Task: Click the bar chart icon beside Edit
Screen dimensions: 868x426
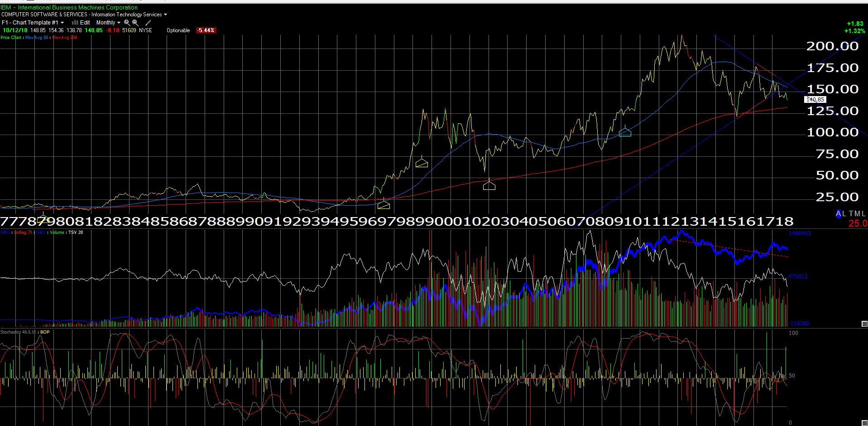Action: tap(75, 22)
